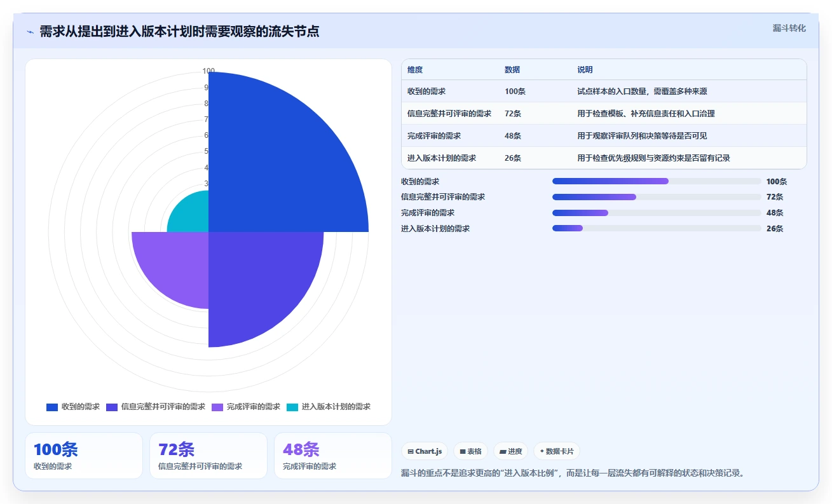Toggle the 完成评审的需求 legend swatch

pos(217,407)
